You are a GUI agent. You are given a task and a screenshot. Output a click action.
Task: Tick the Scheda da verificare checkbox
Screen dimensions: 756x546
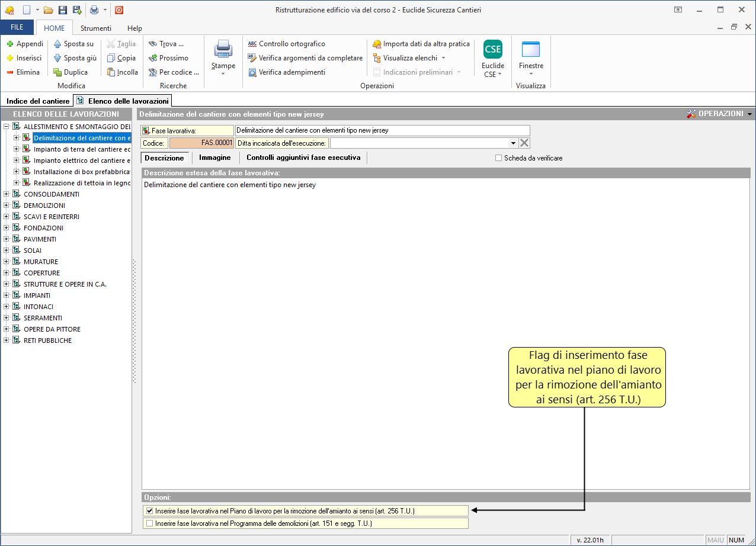pos(498,158)
